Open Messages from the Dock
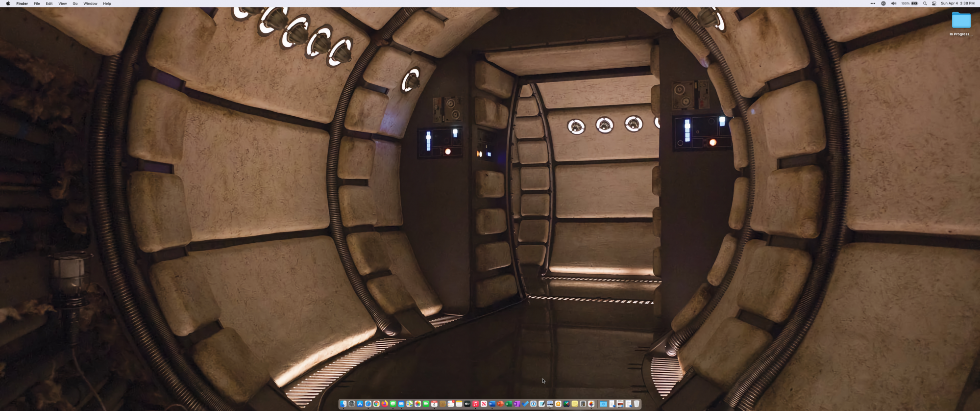 (393, 404)
